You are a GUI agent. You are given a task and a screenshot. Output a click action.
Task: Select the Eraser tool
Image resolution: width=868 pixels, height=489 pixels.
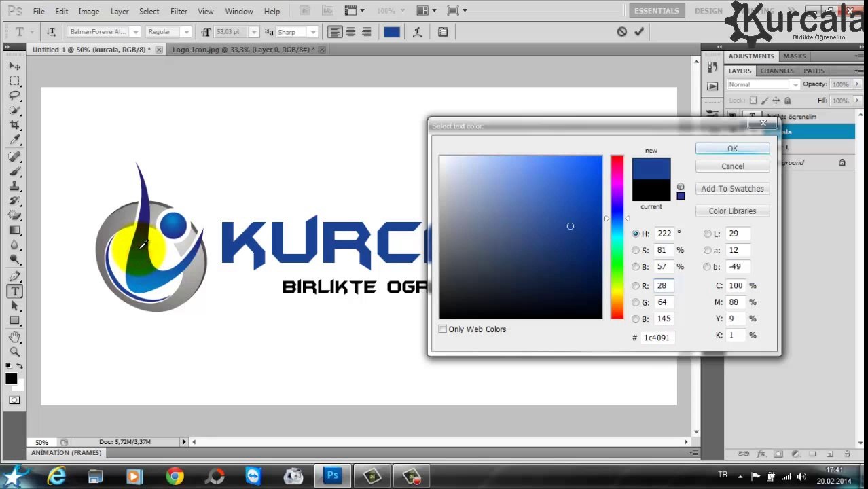coord(15,215)
